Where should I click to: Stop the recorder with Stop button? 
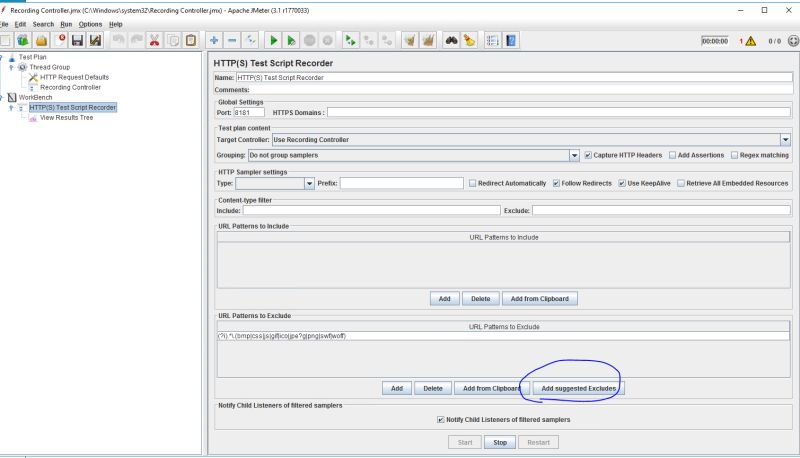coord(500,443)
